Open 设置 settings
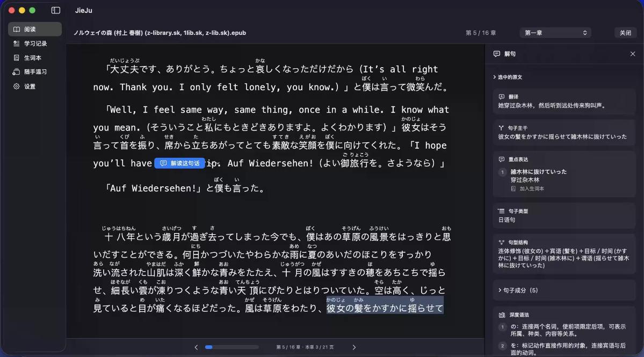This screenshot has height=357, width=644. (35, 86)
